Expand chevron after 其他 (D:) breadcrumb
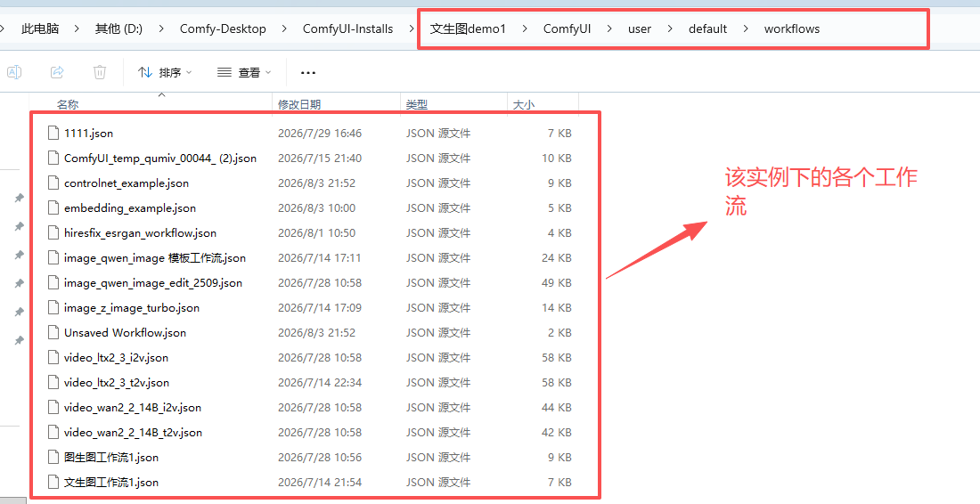This screenshot has width=980, height=504. (x=161, y=28)
